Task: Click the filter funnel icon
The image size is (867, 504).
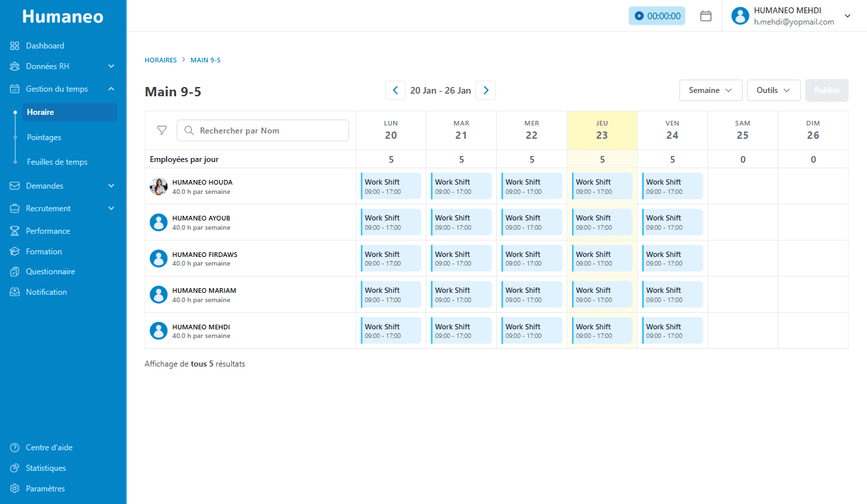Action: coord(162,130)
